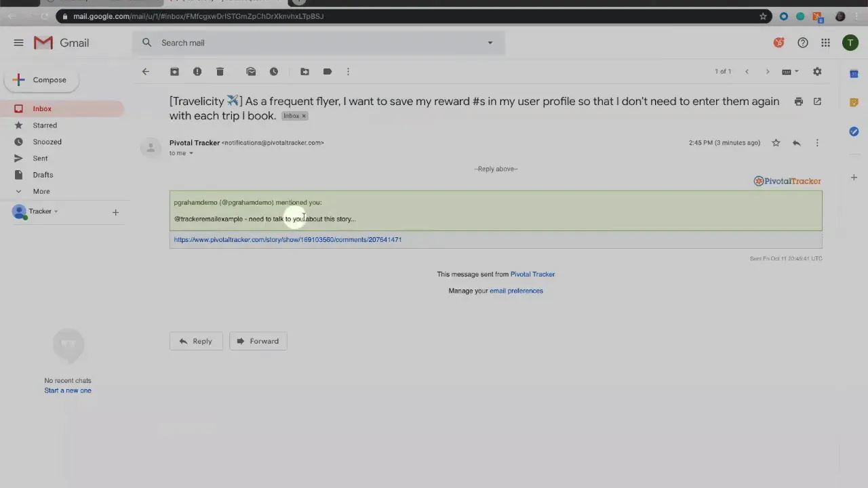Click Reply to the email
This screenshot has height=488, width=868.
coord(196,341)
